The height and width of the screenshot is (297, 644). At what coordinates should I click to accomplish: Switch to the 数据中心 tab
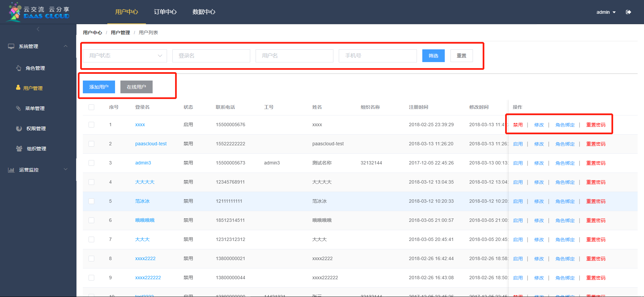[204, 12]
